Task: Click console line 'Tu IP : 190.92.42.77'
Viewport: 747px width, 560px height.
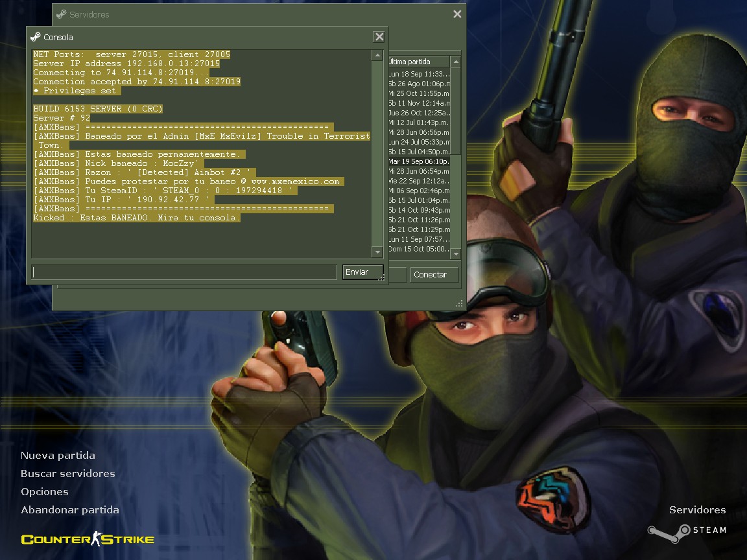Action: pos(123,200)
